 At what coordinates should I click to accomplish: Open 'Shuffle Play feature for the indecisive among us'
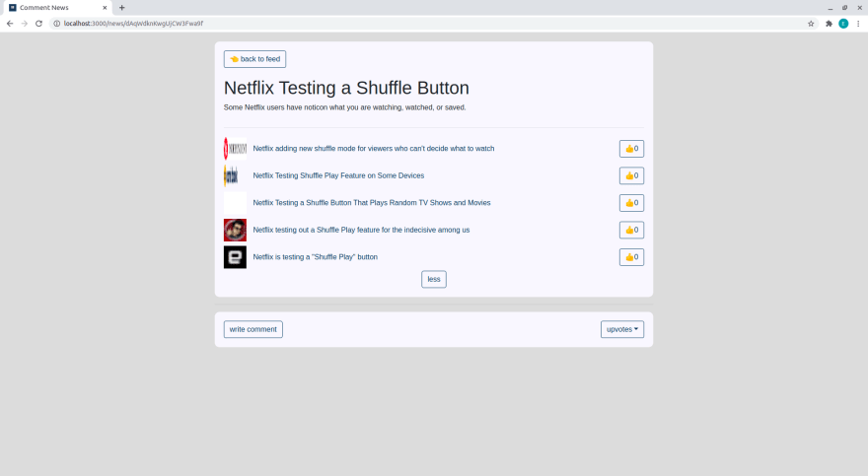pyautogui.click(x=361, y=230)
